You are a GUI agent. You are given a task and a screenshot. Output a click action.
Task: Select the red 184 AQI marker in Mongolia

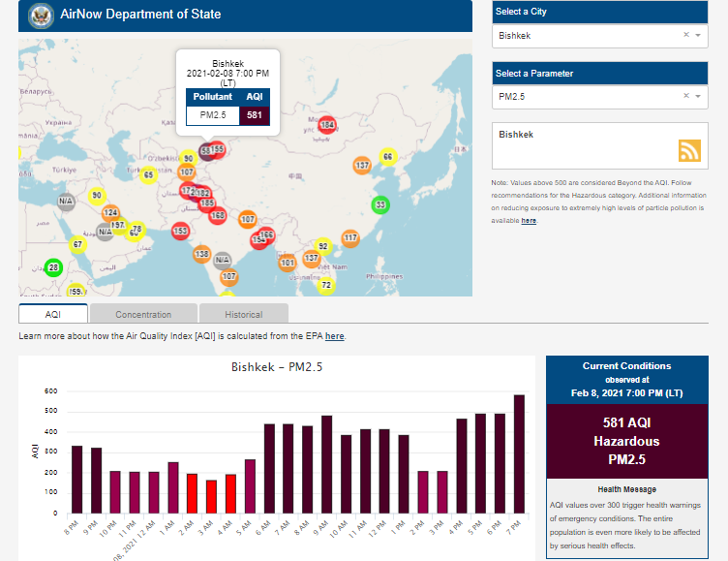(x=327, y=125)
